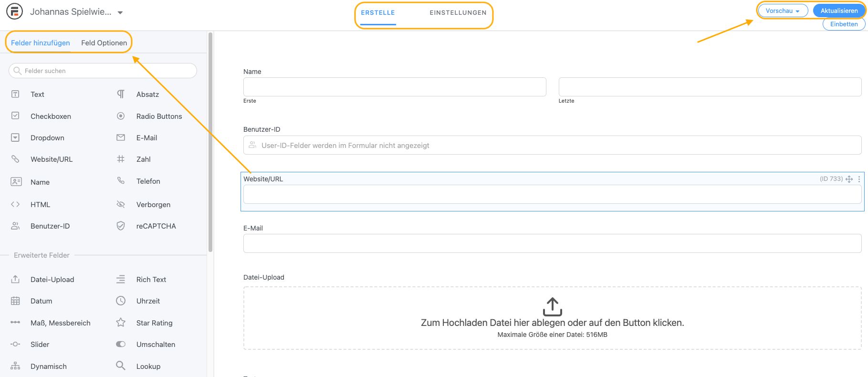Click the Einbetten button
The image size is (868, 377).
tap(844, 24)
